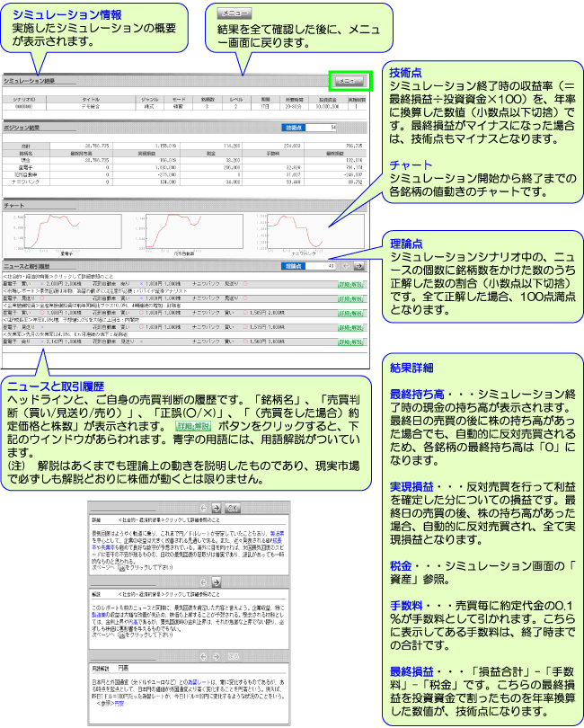Click the メニュー button image in top callout

pos(234,13)
